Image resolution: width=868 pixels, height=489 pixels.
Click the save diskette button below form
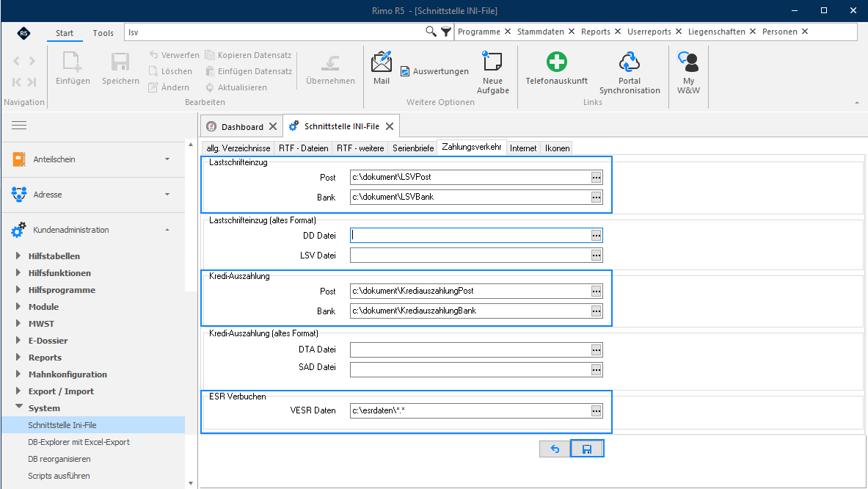point(587,449)
